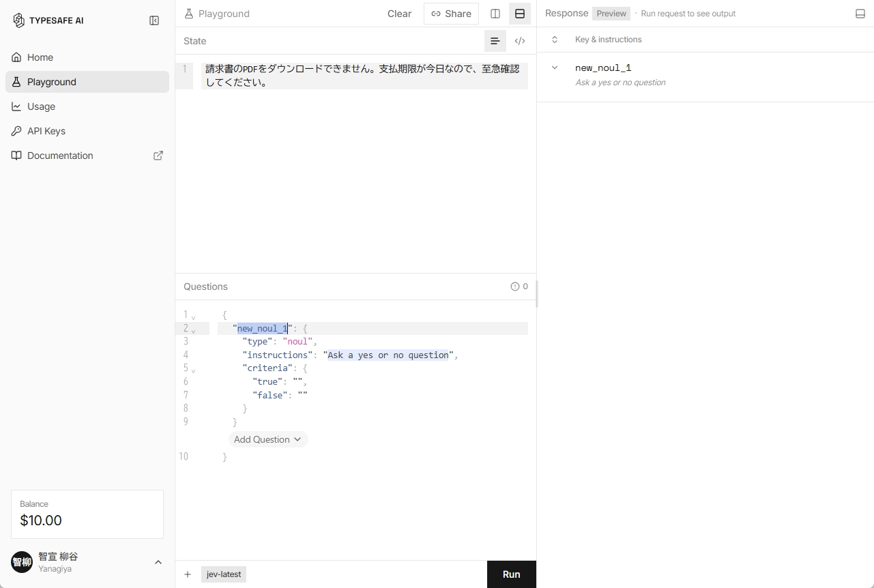Add a new item with plus icon
The image size is (874, 588).
188,574
